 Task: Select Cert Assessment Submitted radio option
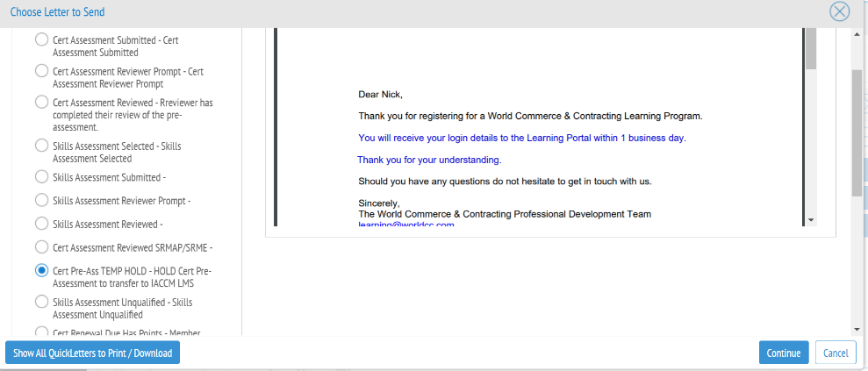pos(41,39)
